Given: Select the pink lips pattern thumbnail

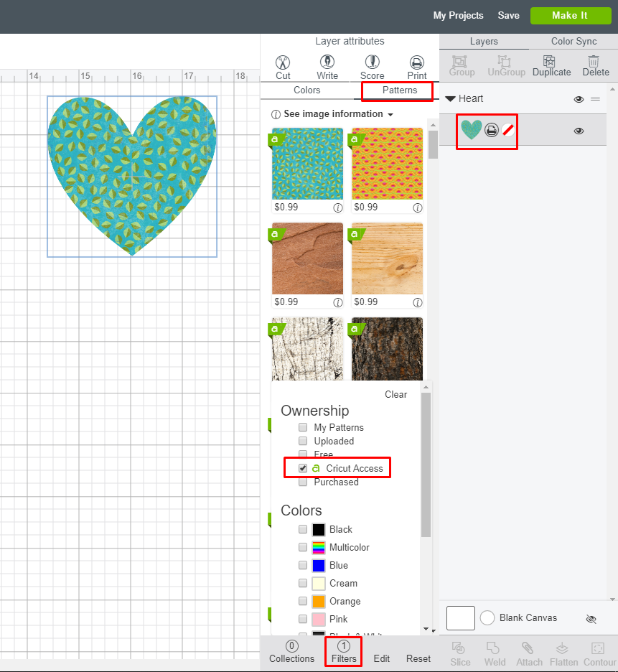Looking at the screenshot, I should tap(387, 165).
